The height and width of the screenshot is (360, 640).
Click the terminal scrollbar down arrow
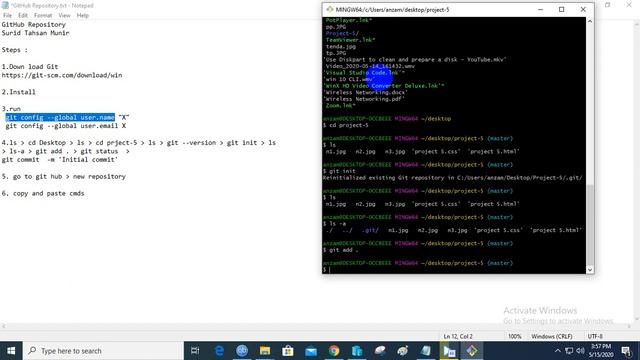pyautogui.click(x=590, y=270)
